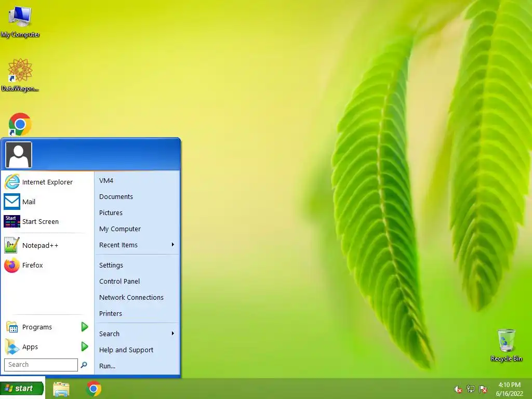This screenshot has width=532, height=399.
Task: Click the green start button
Action: 22,389
